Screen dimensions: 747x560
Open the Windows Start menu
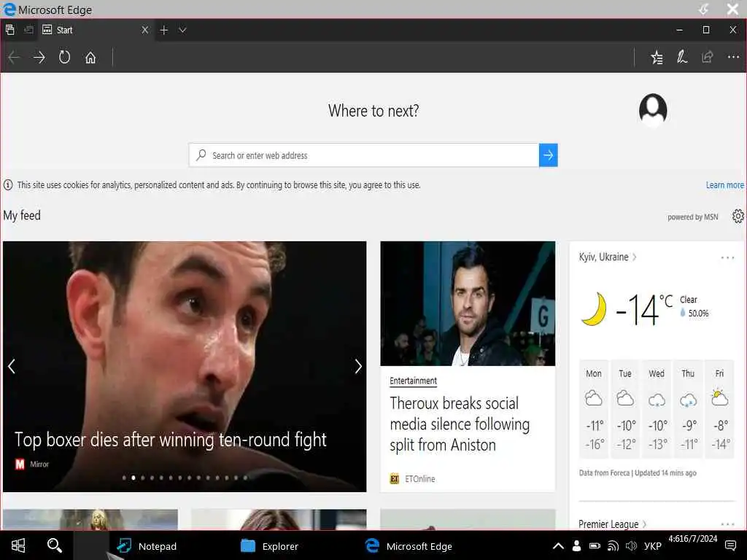coord(18,545)
